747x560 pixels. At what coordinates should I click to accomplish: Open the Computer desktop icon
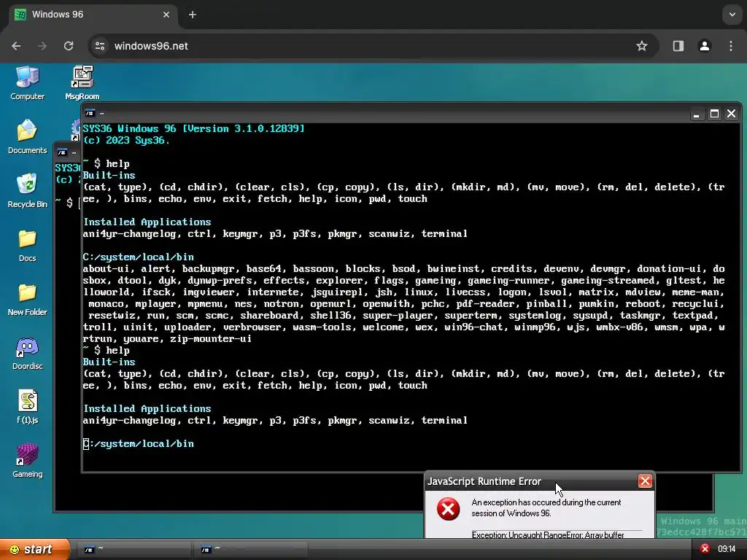pos(27,83)
